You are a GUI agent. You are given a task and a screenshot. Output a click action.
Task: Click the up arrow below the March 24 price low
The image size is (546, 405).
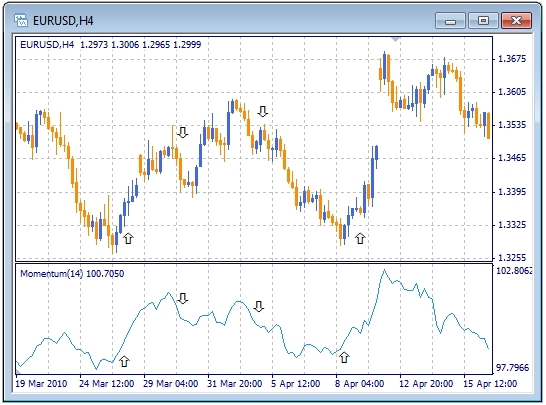128,239
